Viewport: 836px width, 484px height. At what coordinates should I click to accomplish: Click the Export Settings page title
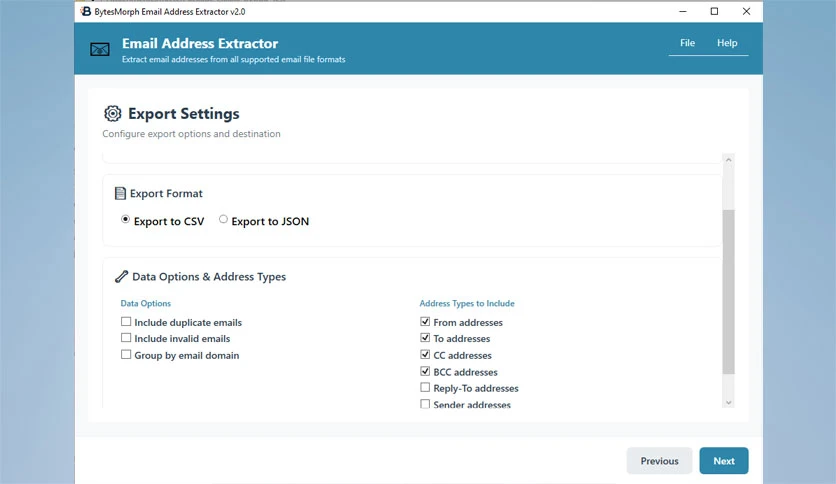click(183, 114)
